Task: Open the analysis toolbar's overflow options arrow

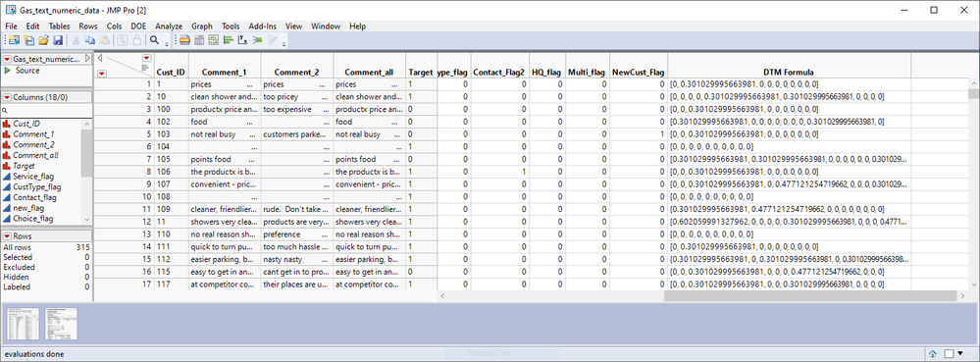Action: (284, 44)
